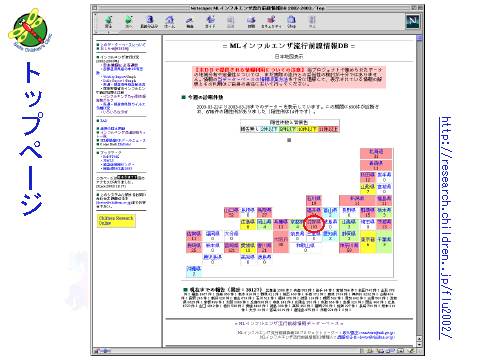Click the contact email link in the footer
This screenshot has height=360, width=480.
[368, 333]
